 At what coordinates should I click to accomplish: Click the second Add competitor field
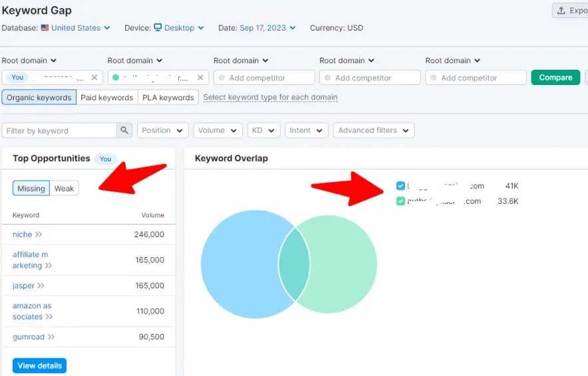[370, 78]
